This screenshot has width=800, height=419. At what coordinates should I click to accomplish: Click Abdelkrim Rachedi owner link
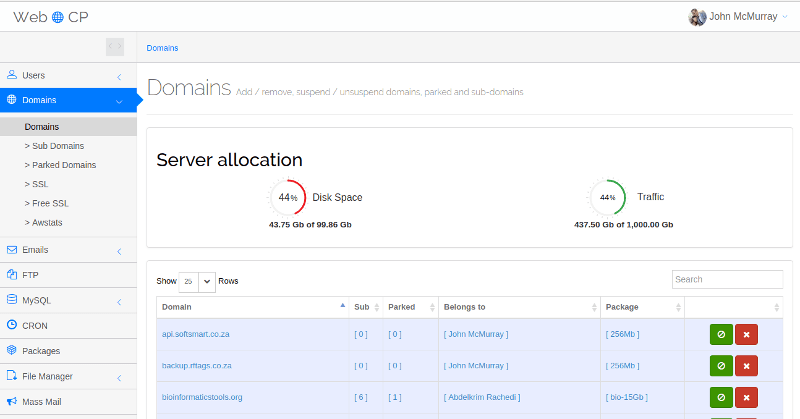click(482, 397)
